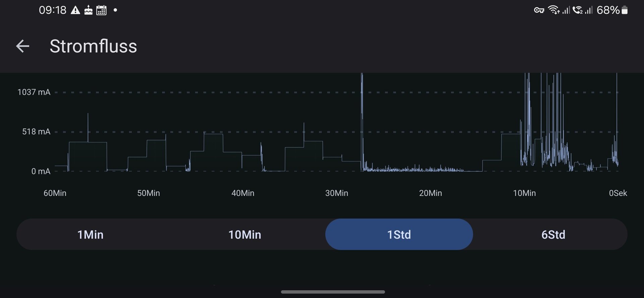Tap the Wi-Fi status icon
The width and height of the screenshot is (644, 298).
553,10
